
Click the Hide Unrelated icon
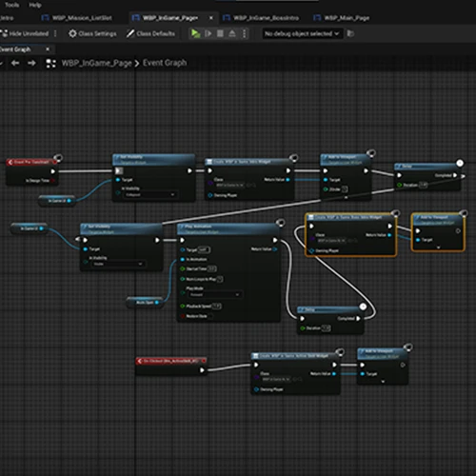click(4, 33)
